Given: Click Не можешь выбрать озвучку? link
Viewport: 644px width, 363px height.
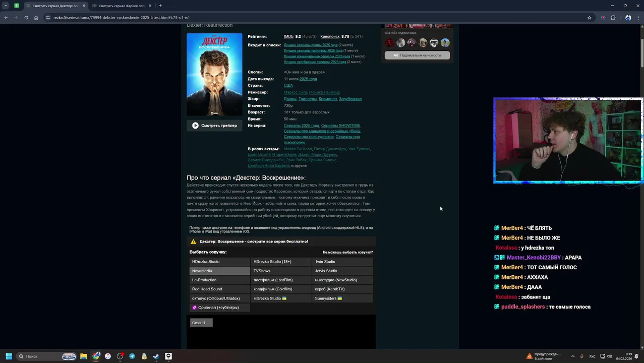Looking at the screenshot, I should 347,252.
